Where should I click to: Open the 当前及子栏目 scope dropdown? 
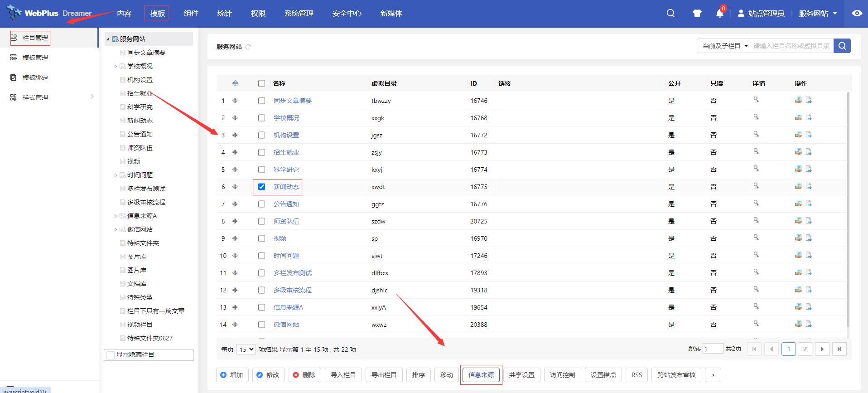pos(723,46)
